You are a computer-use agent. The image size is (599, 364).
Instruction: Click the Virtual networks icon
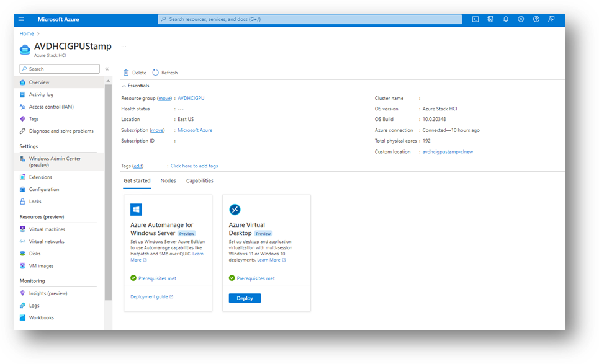tap(22, 241)
